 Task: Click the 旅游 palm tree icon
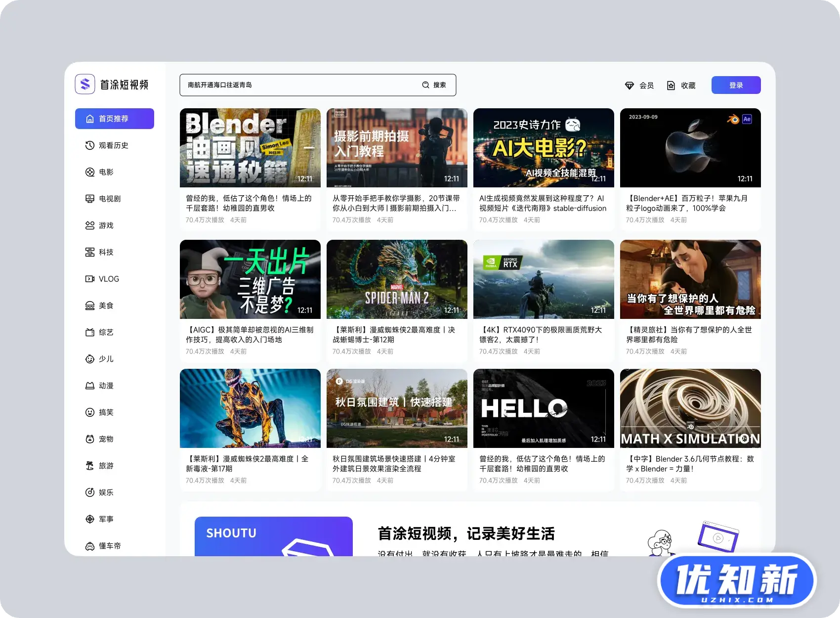(89, 466)
